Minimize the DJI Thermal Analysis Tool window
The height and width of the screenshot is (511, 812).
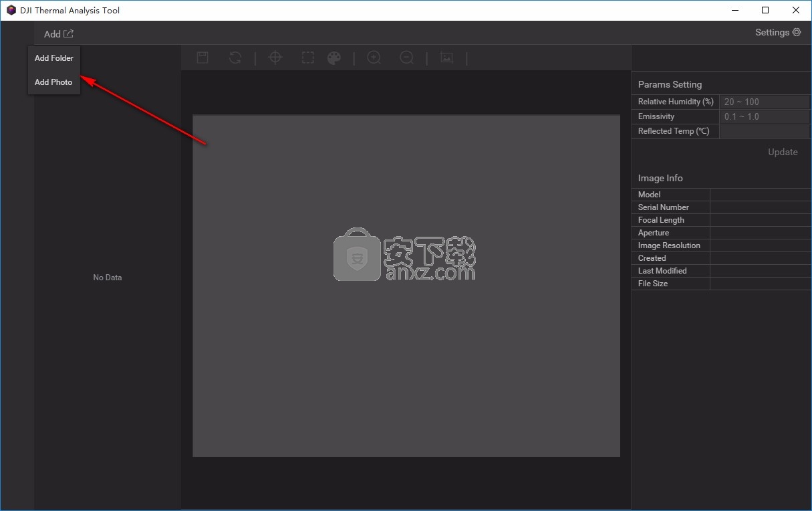[734, 10]
